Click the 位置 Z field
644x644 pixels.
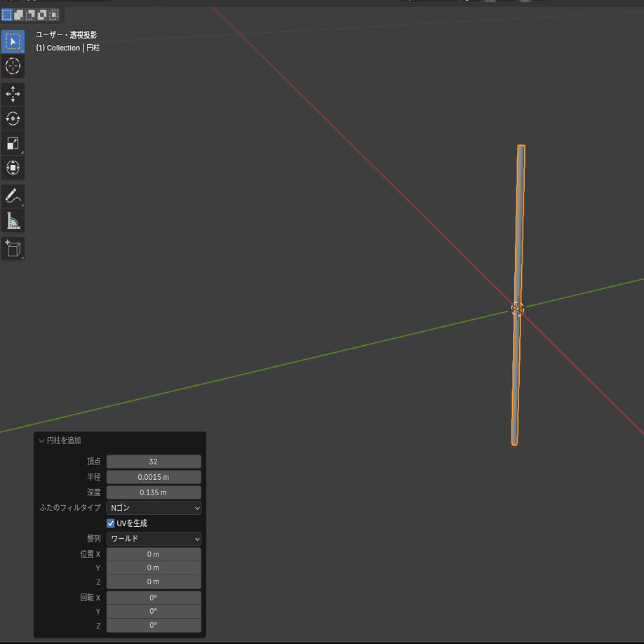click(x=154, y=582)
